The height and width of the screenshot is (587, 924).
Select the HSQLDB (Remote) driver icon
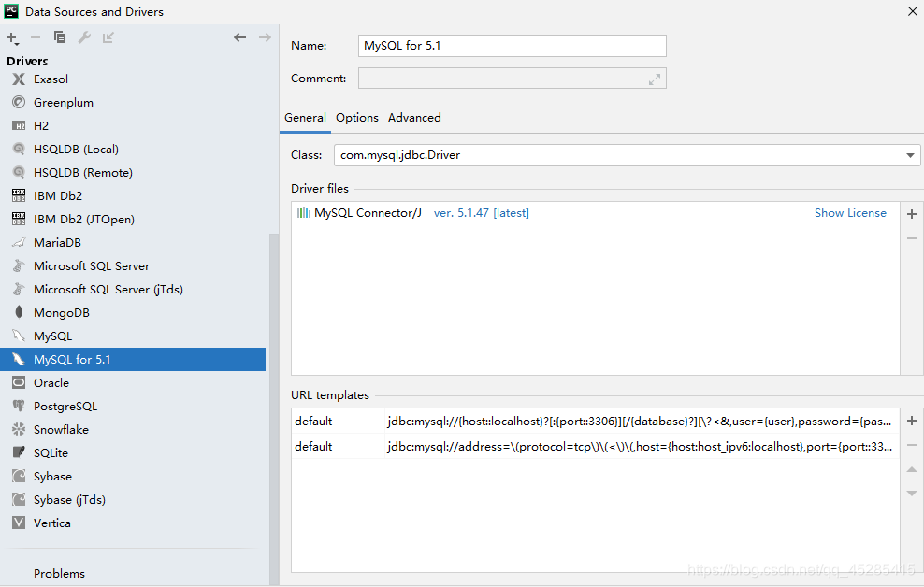19,173
